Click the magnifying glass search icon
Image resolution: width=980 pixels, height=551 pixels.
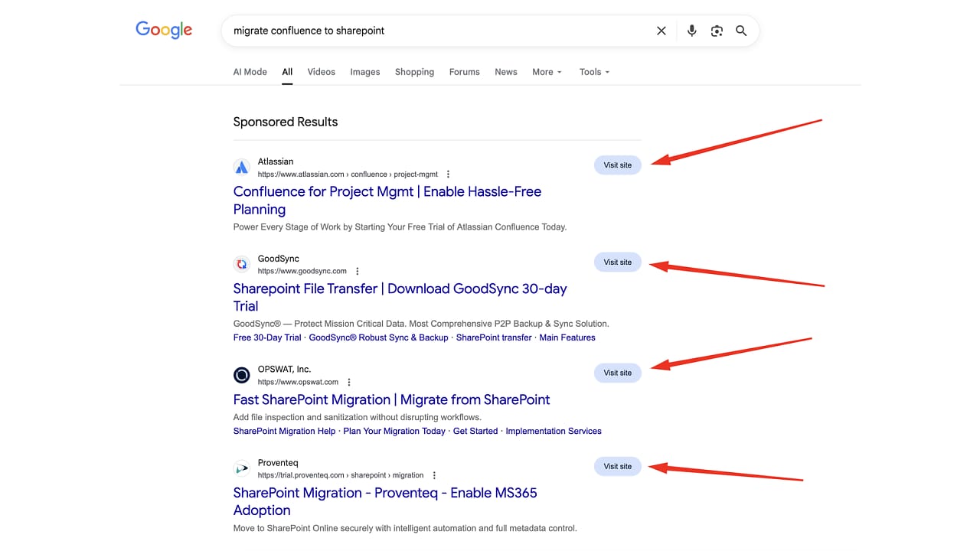pyautogui.click(x=741, y=31)
